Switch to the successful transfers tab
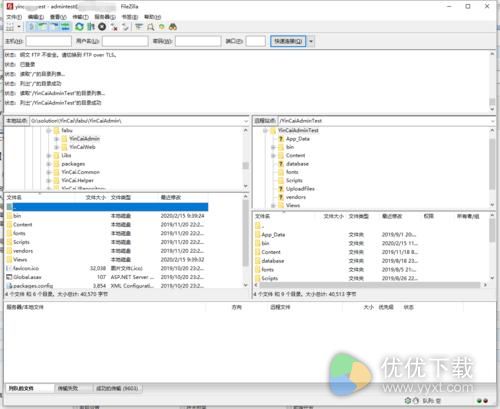The width and height of the screenshot is (500, 409). 117,388
